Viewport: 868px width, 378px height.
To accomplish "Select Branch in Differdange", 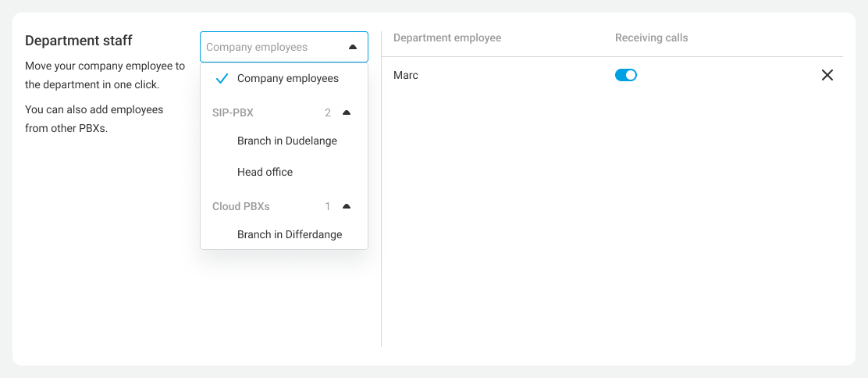I will coord(290,234).
